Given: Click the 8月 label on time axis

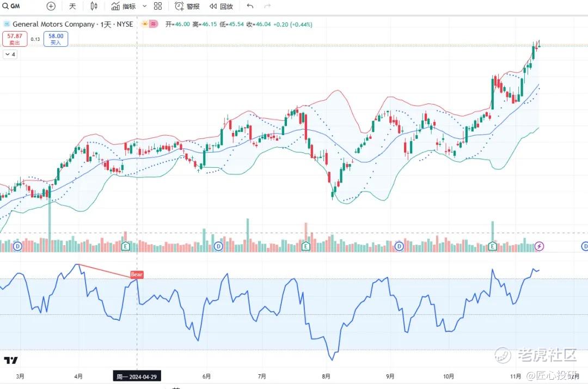Looking at the screenshot, I should click(x=326, y=376).
